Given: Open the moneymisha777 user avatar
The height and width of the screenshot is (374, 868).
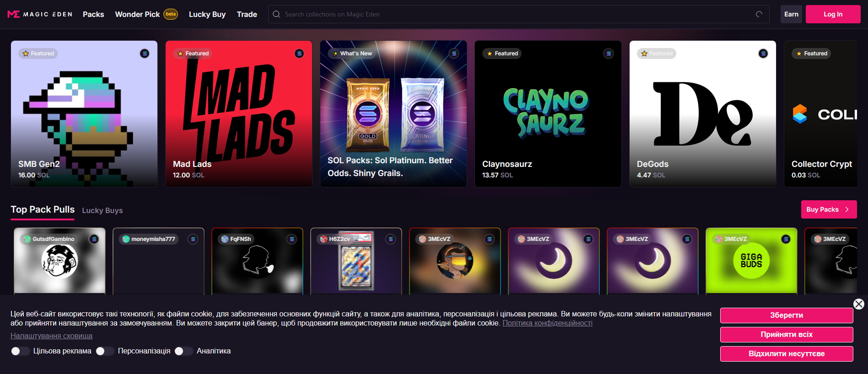Looking at the screenshot, I should tap(126, 239).
